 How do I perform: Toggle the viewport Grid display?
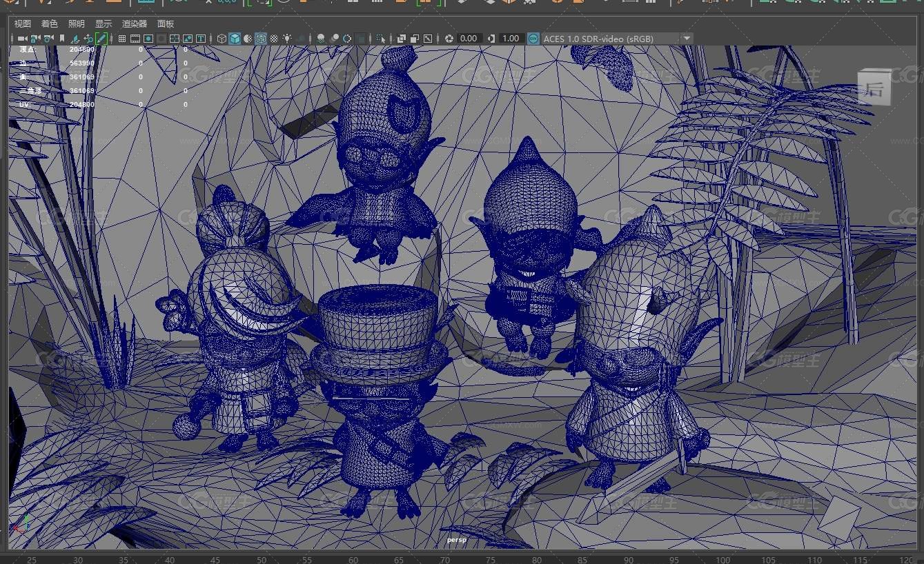point(121,39)
